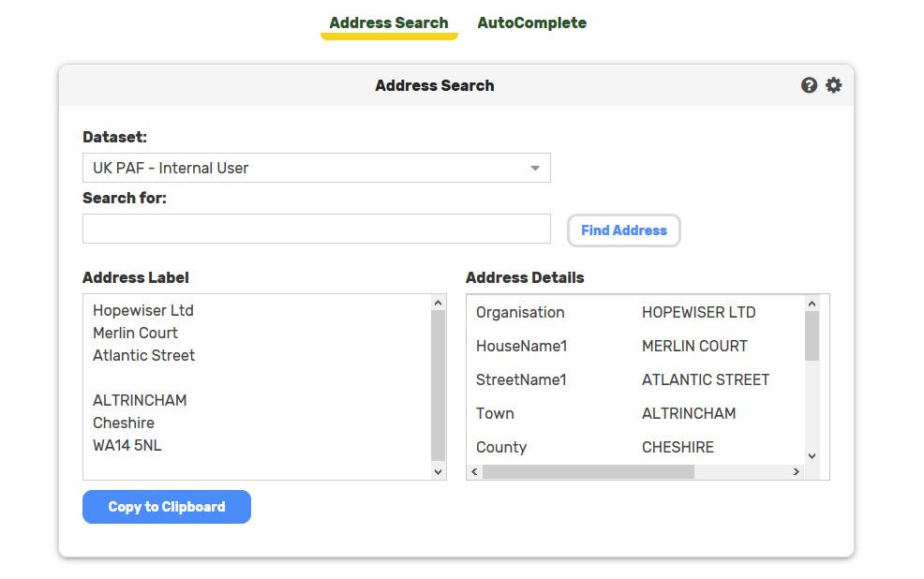Select the 'Hopewiser Ltd' label line
Viewport: 924px width, 579px height.
coord(143,310)
